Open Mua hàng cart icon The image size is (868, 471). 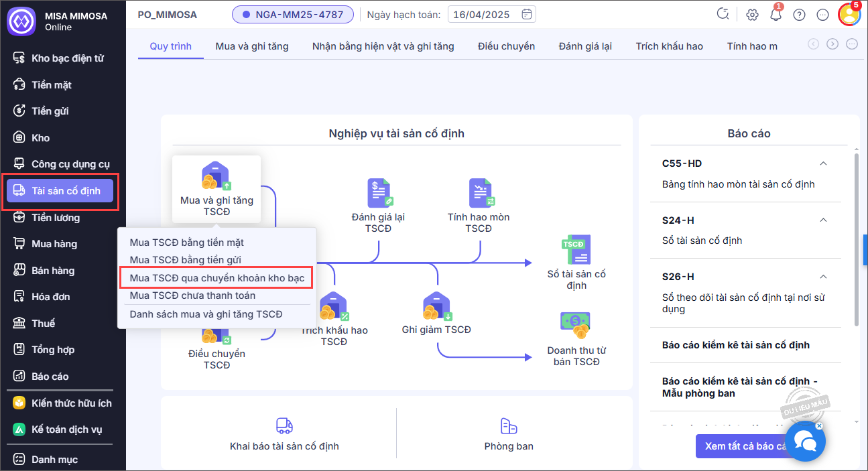[19, 244]
